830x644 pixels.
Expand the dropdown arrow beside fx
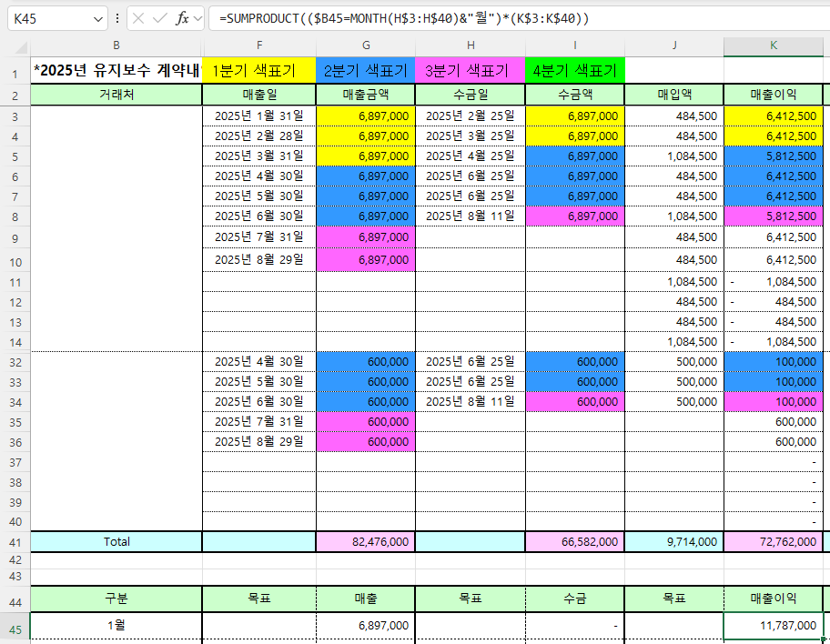coord(198,18)
